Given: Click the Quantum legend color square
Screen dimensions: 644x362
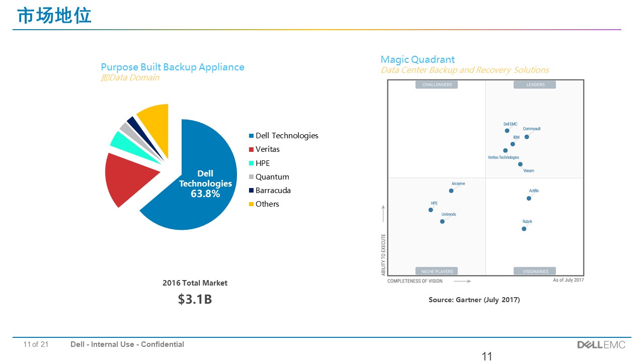Looking at the screenshot, I should pyautogui.click(x=251, y=177).
